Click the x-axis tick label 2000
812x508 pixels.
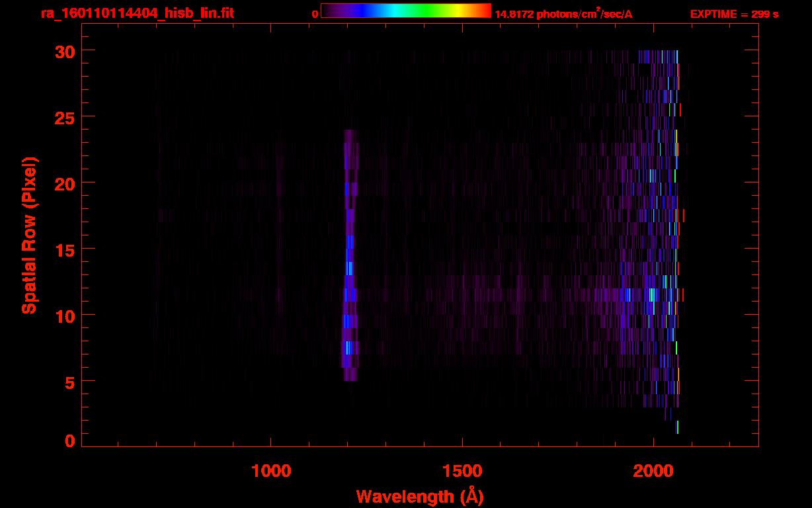pyautogui.click(x=653, y=471)
